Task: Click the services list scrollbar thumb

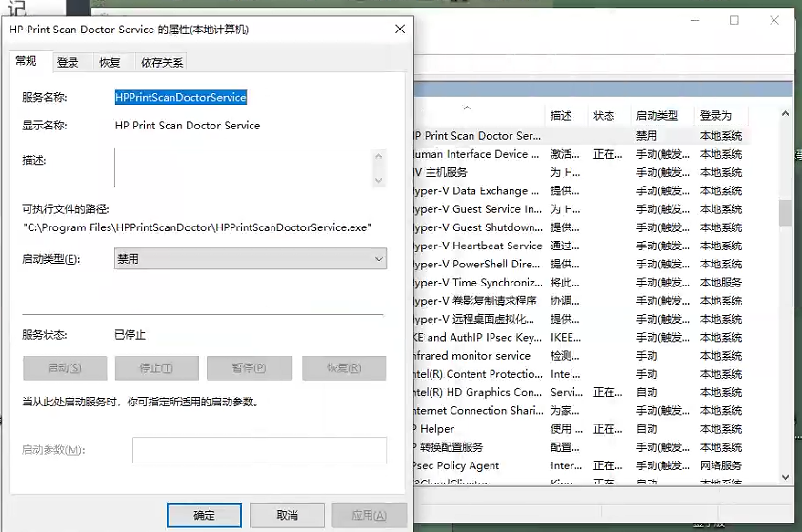Action: (785, 212)
